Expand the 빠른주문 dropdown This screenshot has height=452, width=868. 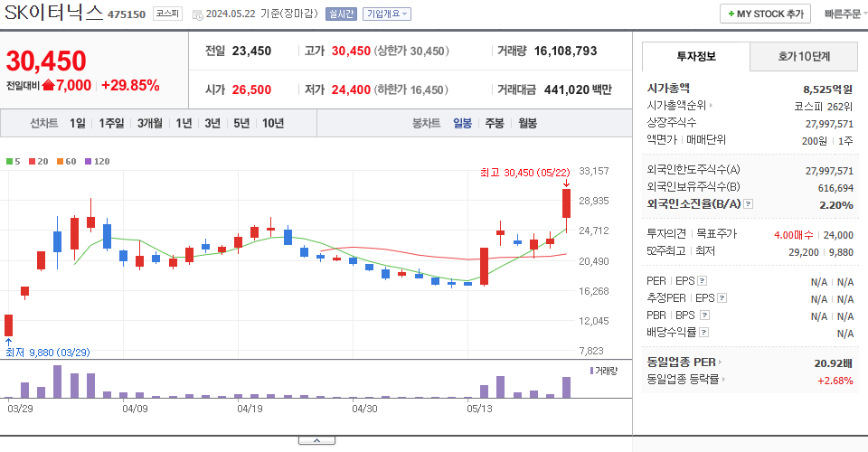[845, 14]
